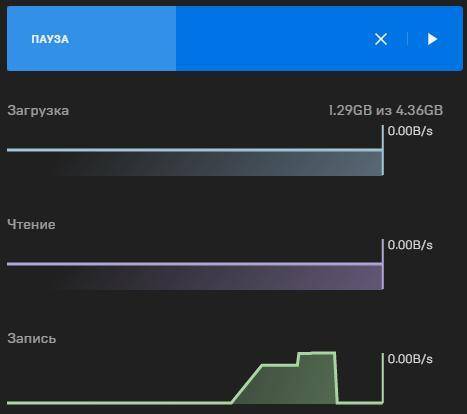
Task: Click the Загрузка 0.00B/s speed value
Action: [410, 131]
